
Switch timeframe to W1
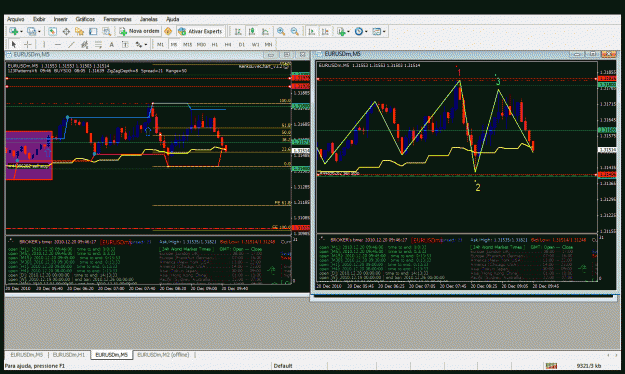(256, 45)
